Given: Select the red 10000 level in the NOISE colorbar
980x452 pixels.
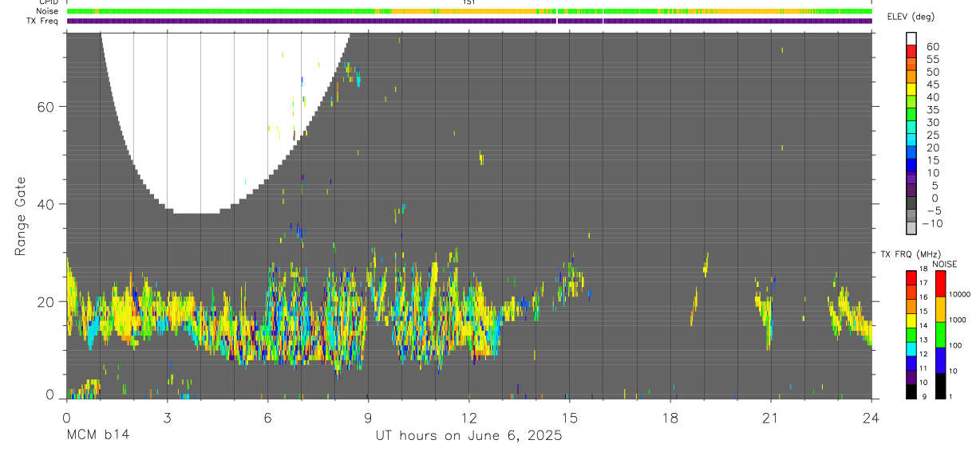Looking at the screenshot, I should (940, 284).
